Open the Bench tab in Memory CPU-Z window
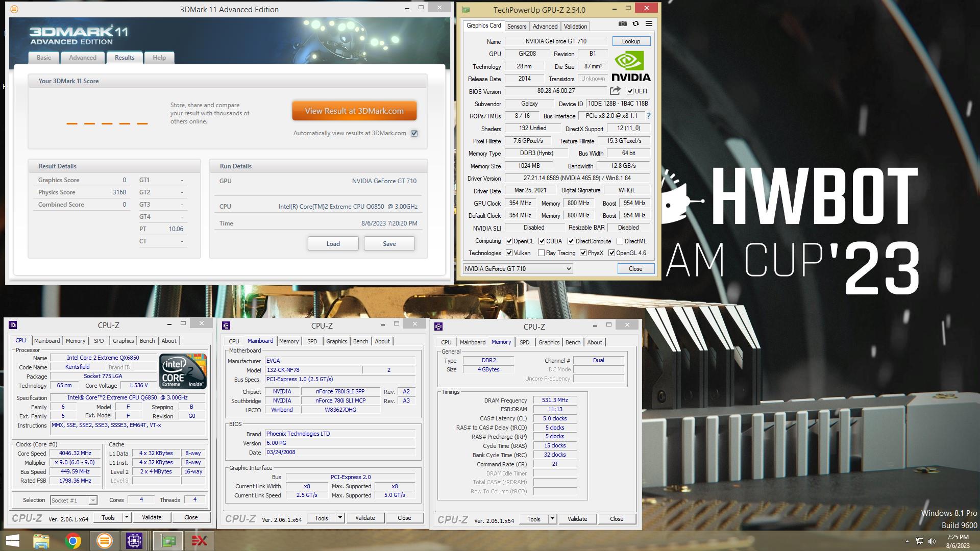 (x=573, y=342)
